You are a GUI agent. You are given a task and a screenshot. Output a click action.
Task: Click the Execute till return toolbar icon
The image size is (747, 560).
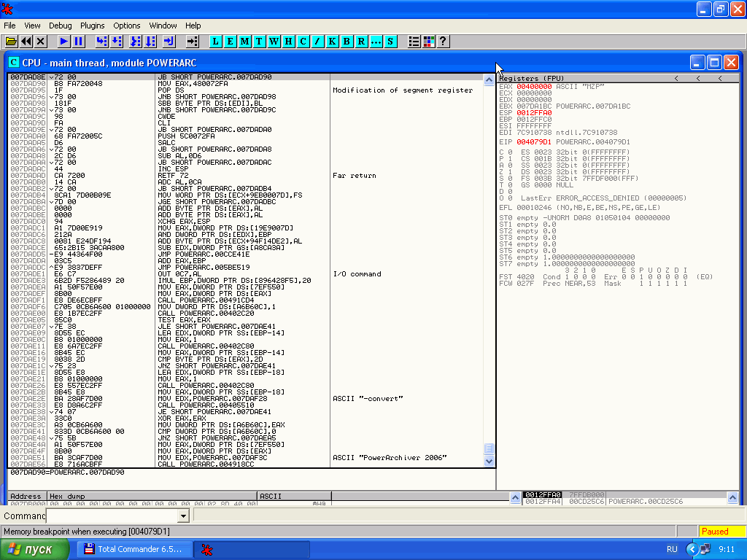point(169,42)
